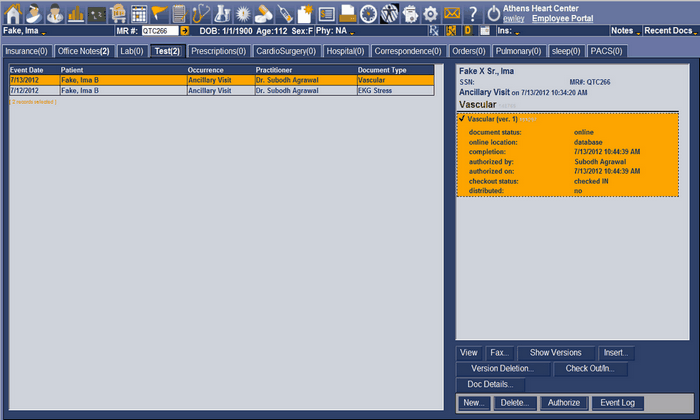Click the orange arrow next to MR# field

click(x=184, y=31)
